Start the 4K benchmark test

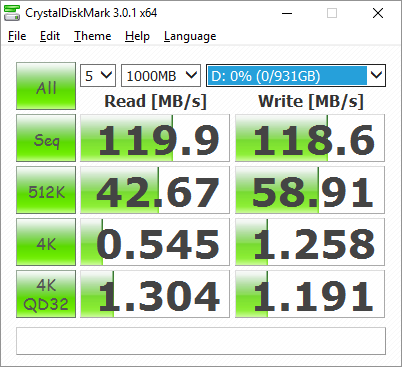pos(46,242)
